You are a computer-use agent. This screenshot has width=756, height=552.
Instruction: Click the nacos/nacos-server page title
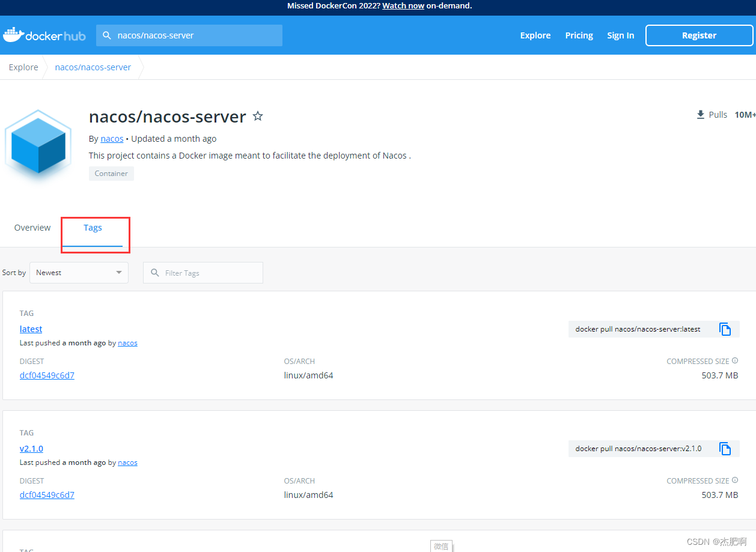tap(168, 117)
